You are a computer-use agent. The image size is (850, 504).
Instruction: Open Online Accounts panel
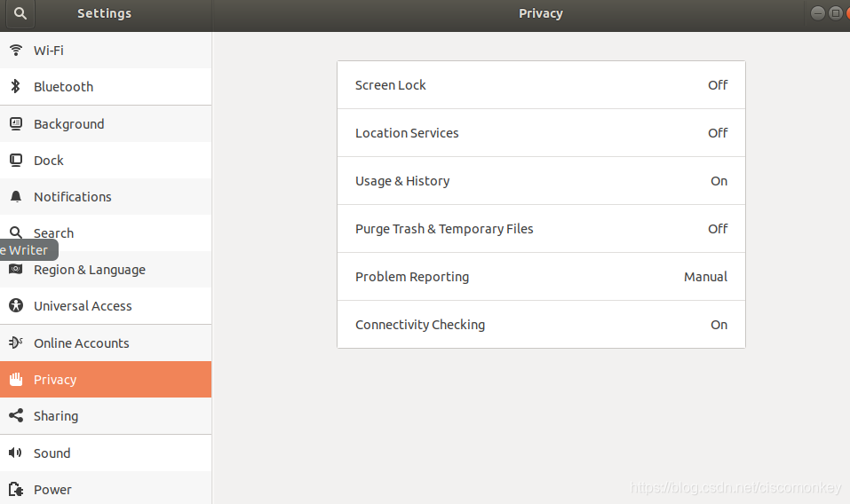coord(106,343)
